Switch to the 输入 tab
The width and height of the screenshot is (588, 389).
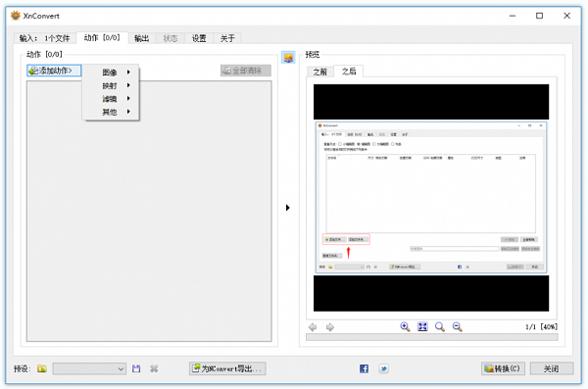45,38
